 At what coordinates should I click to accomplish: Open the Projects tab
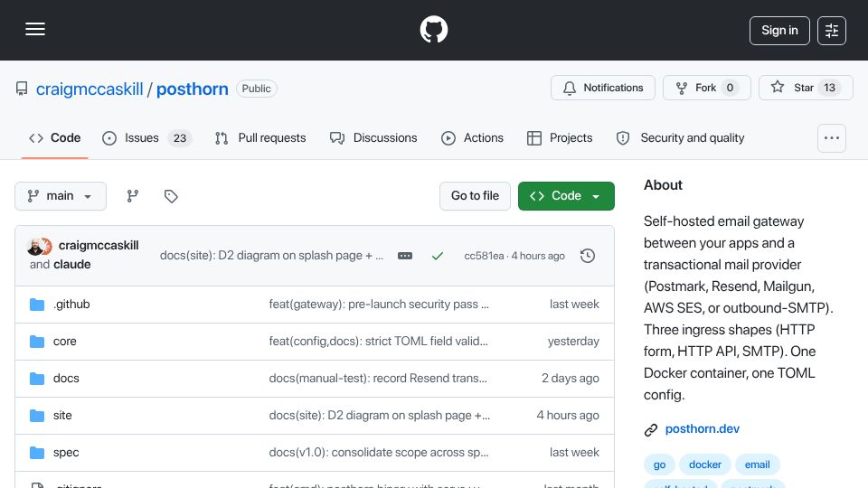click(x=560, y=137)
